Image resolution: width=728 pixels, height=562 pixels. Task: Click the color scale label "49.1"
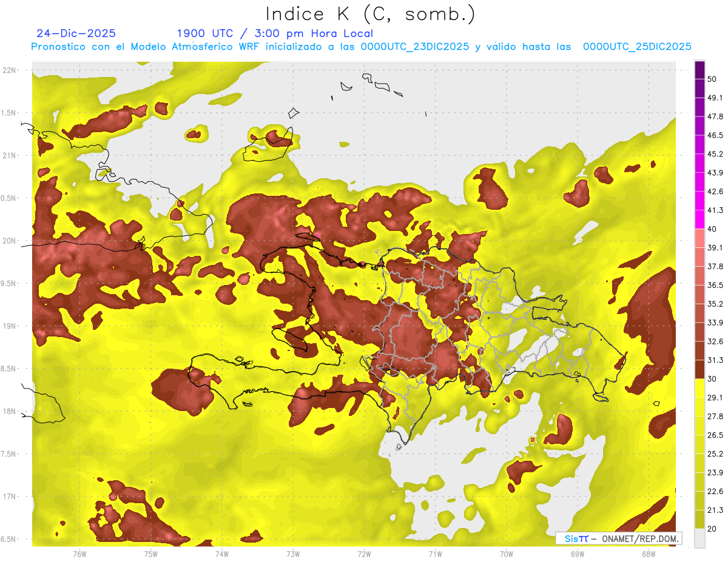pyautogui.click(x=715, y=98)
